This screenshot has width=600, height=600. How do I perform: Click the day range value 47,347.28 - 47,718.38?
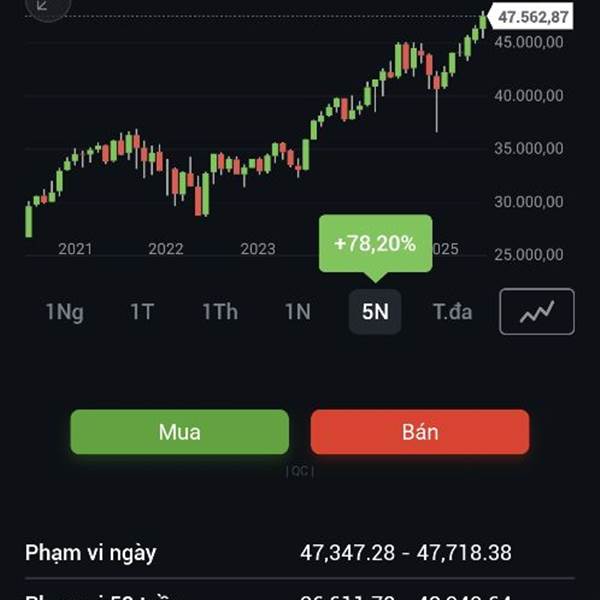coord(406,553)
